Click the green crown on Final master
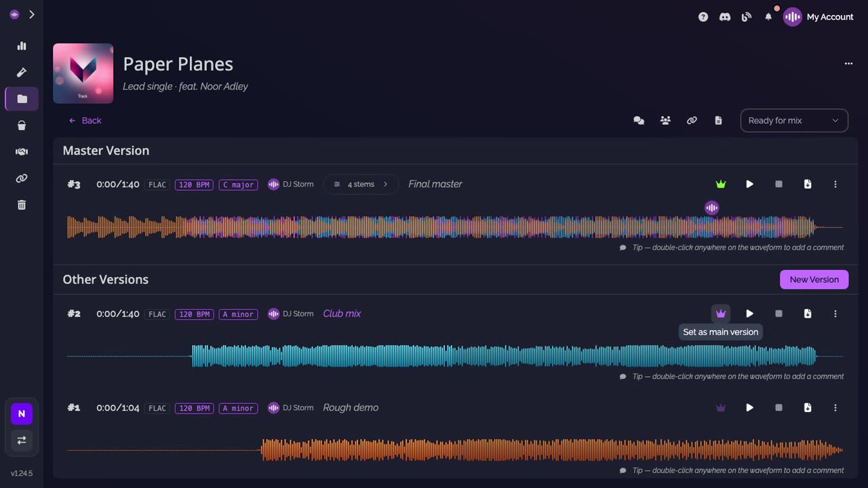This screenshot has height=488, width=868. pos(721,184)
